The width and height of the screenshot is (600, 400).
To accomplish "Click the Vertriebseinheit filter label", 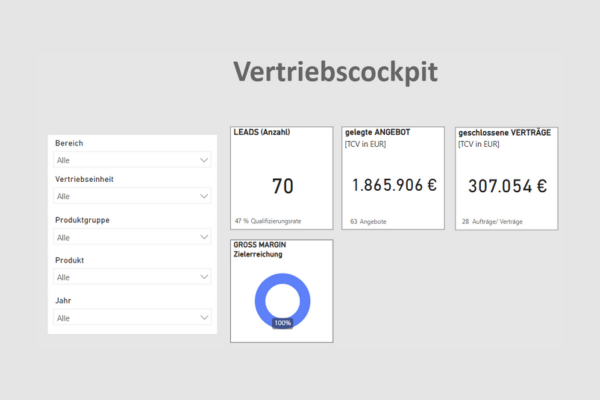I will coord(84,179).
